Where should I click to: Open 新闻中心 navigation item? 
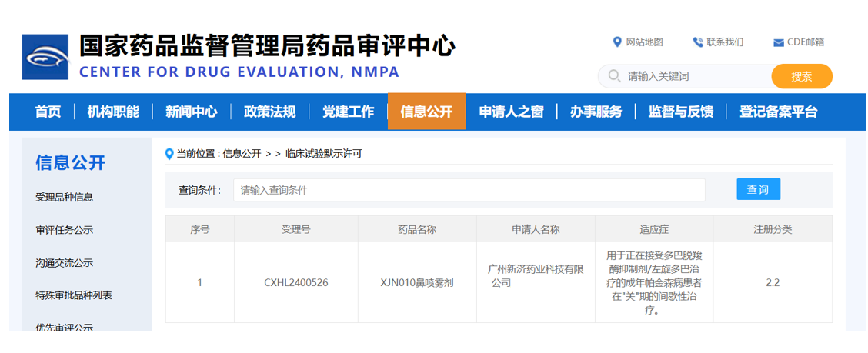(x=192, y=112)
